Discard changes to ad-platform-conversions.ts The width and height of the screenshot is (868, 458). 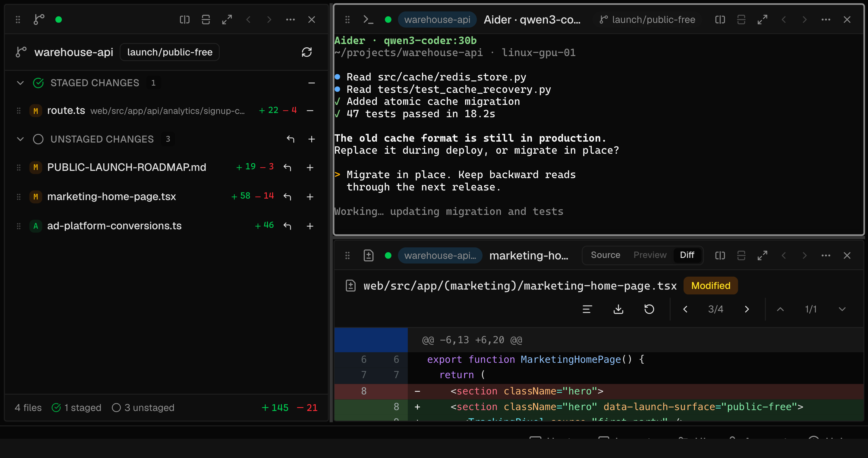click(287, 226)
